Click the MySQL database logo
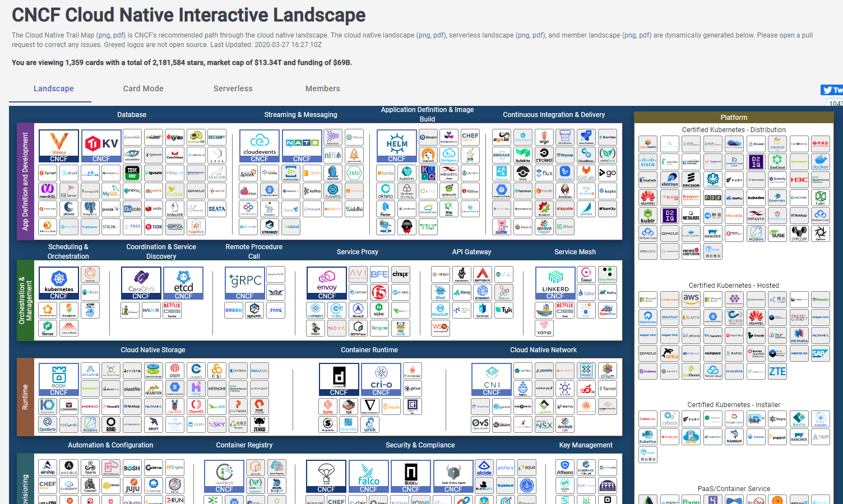 (x=111, y=191)
